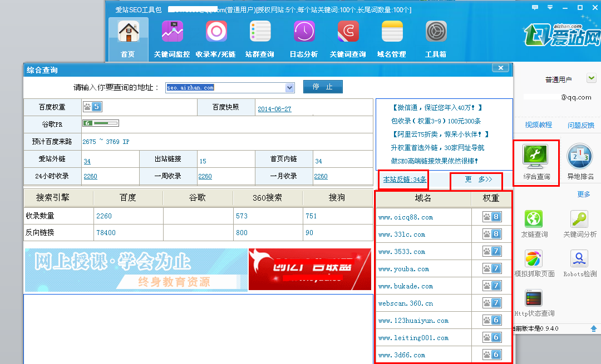The height and width of the screenshot is (364, 601).
Task: Open 百度快照 date 2014-06-27 link
Action: pos(274,109)
